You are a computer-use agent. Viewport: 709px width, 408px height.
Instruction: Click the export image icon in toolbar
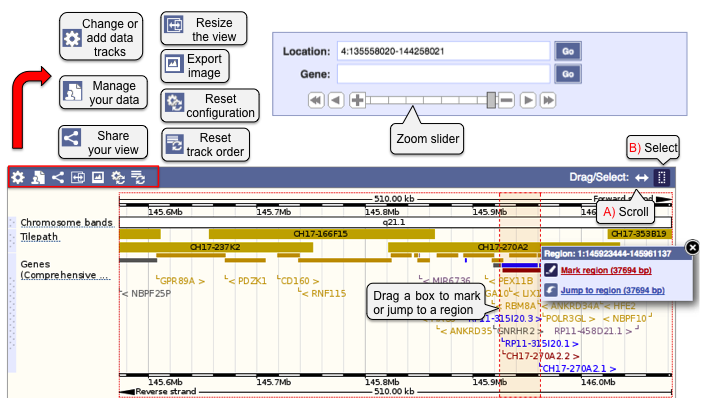click(97, 177)
